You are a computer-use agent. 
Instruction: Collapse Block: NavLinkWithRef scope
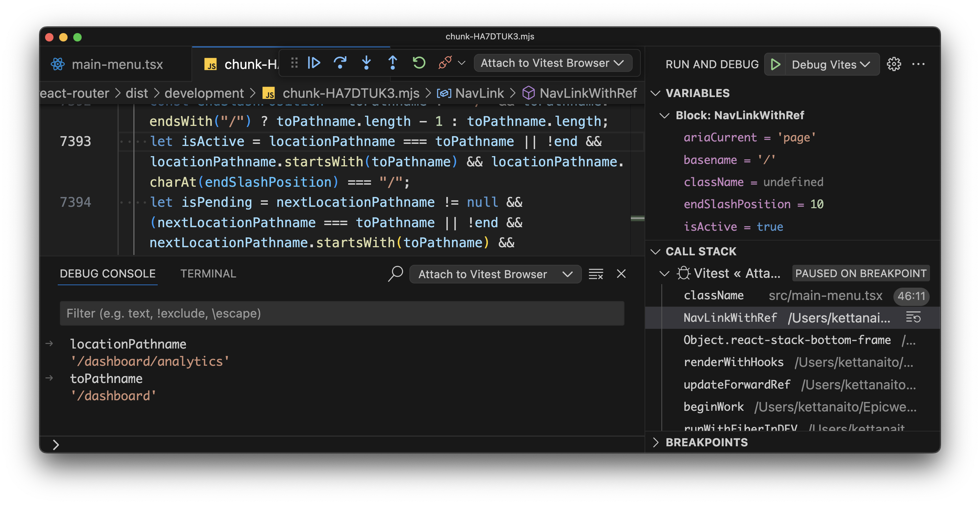pyautogui.click(x=664, y=115)
